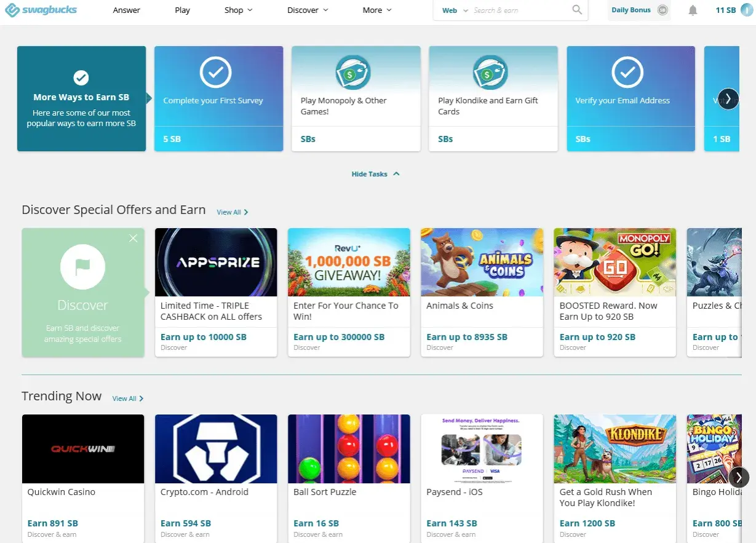Click 'Earn up to 8935 SB' text
The height and width of the screenshot is (543, 756).
click(x=467, y=337)
